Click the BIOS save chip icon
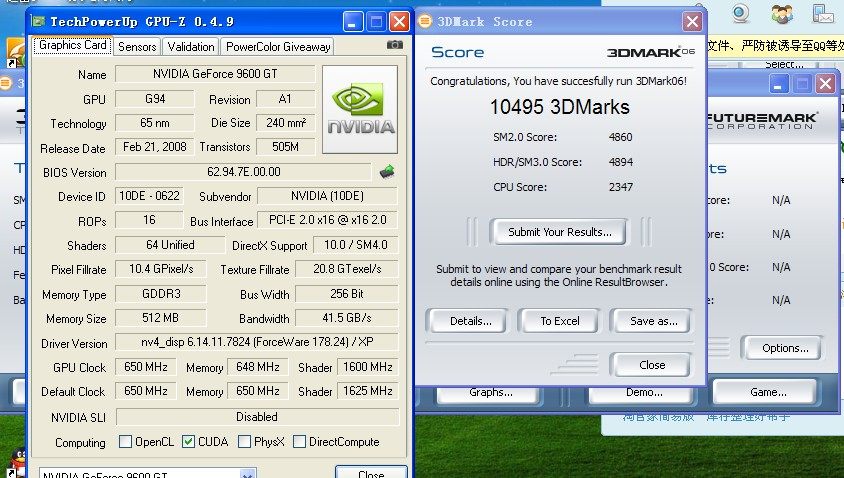844x478 pixels. (x=387, y=172)
